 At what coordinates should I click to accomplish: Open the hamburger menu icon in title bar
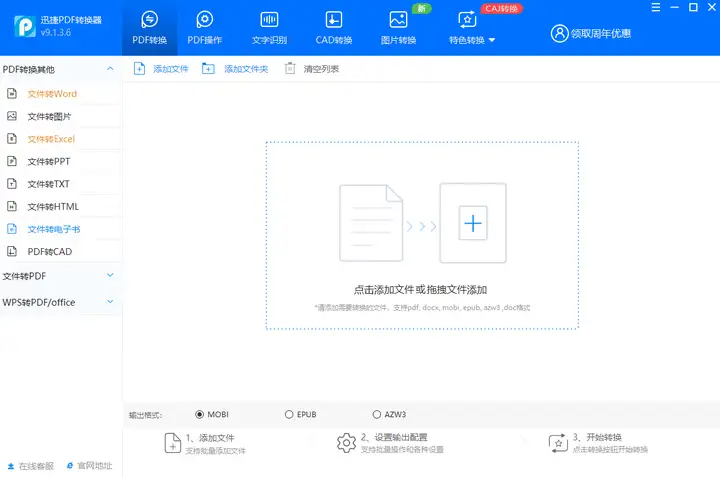point(656,7)
